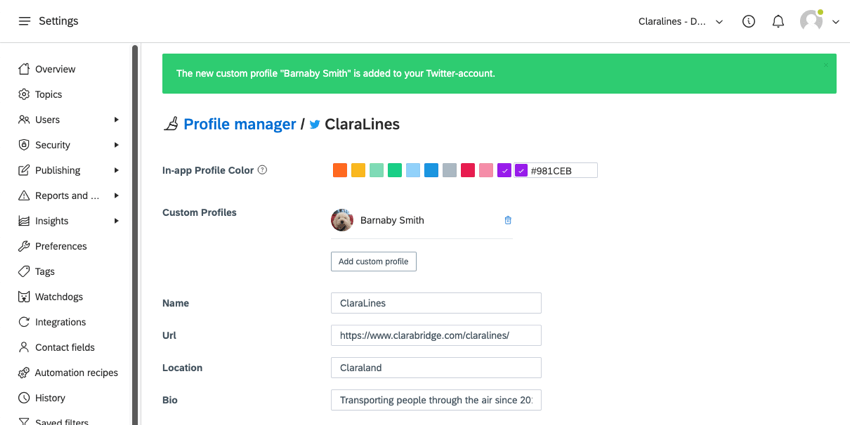Viewport: 850px width, 425px height.
Task: Open Preferences in the sidebar
Action: 61,246
